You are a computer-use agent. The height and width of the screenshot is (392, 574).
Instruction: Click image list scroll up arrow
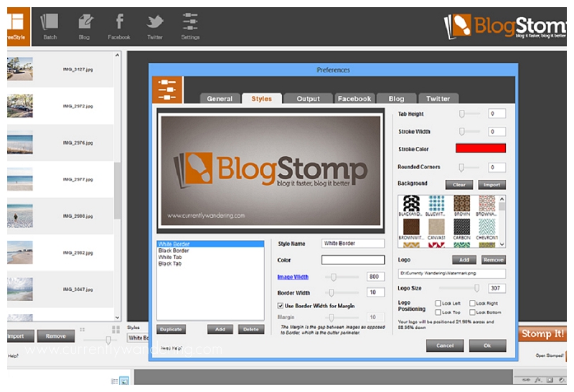click(x=117, y=55)
